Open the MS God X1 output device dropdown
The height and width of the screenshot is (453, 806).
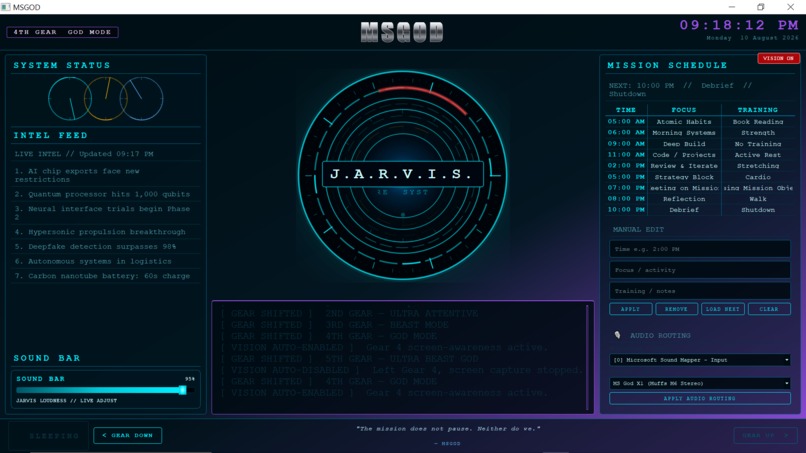700,383
